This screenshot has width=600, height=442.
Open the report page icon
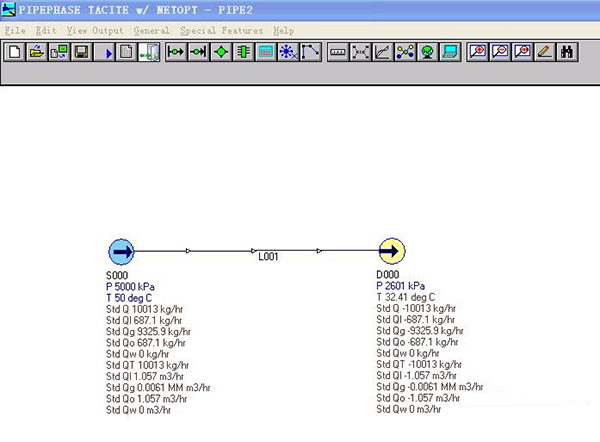pos(126,52)
